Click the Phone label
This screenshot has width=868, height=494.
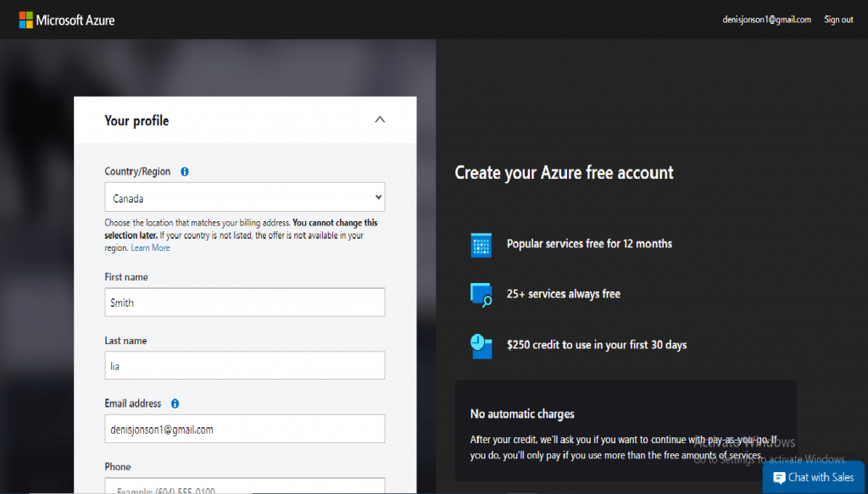118,467
